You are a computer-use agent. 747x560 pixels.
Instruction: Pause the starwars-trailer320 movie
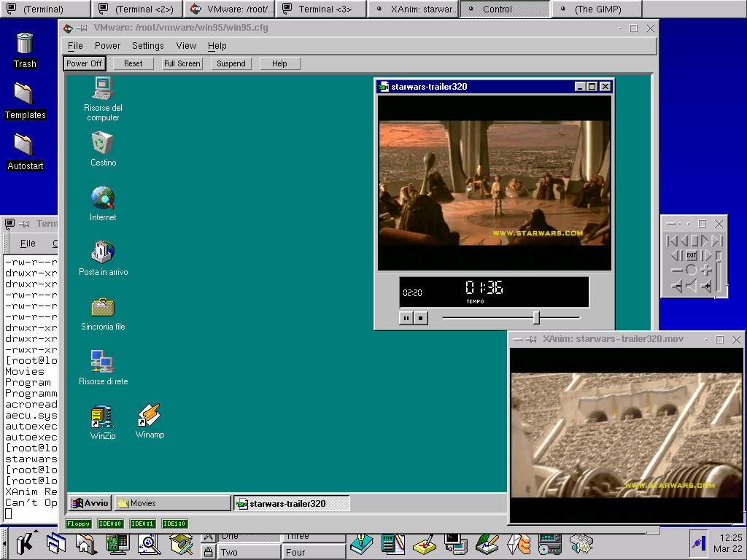pos(406,318)
